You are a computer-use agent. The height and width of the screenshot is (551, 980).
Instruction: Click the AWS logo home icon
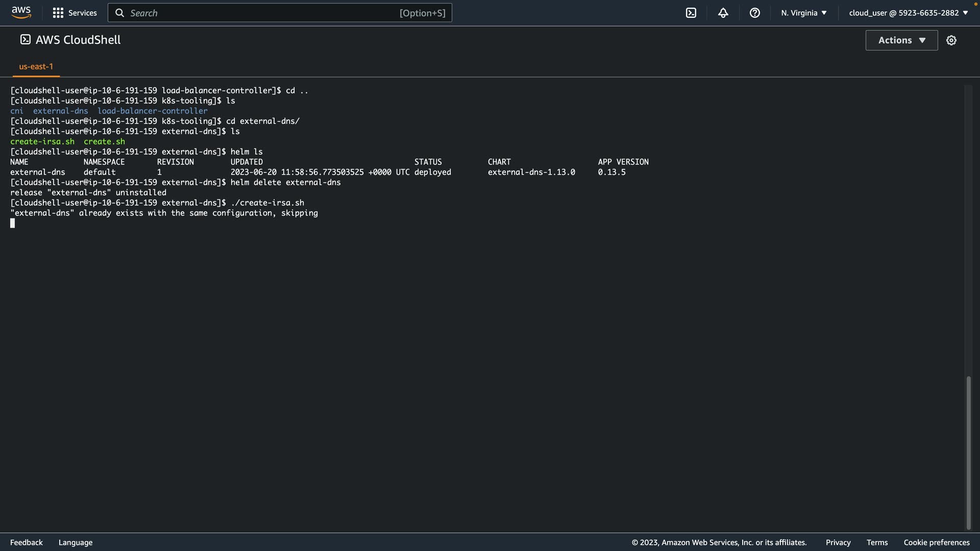click(x=21, y=12)
